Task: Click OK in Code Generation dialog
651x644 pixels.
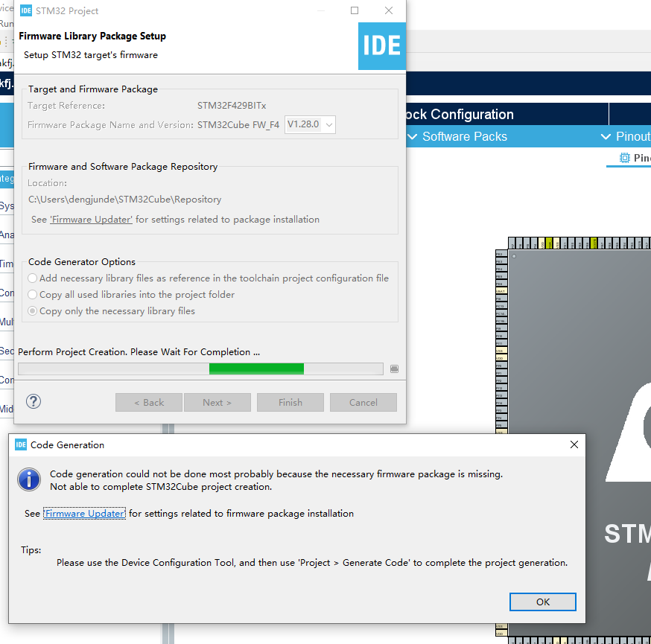Action: [x=543, y=602]
